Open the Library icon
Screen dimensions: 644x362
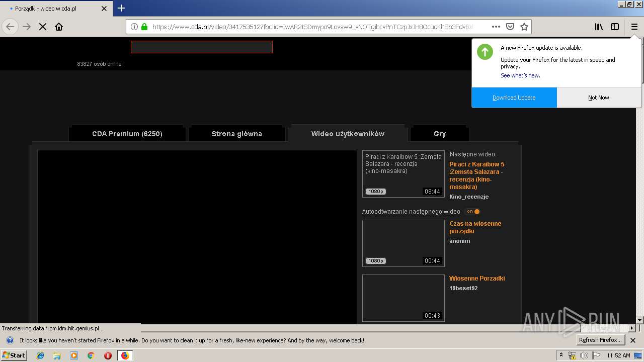(599, 27)
